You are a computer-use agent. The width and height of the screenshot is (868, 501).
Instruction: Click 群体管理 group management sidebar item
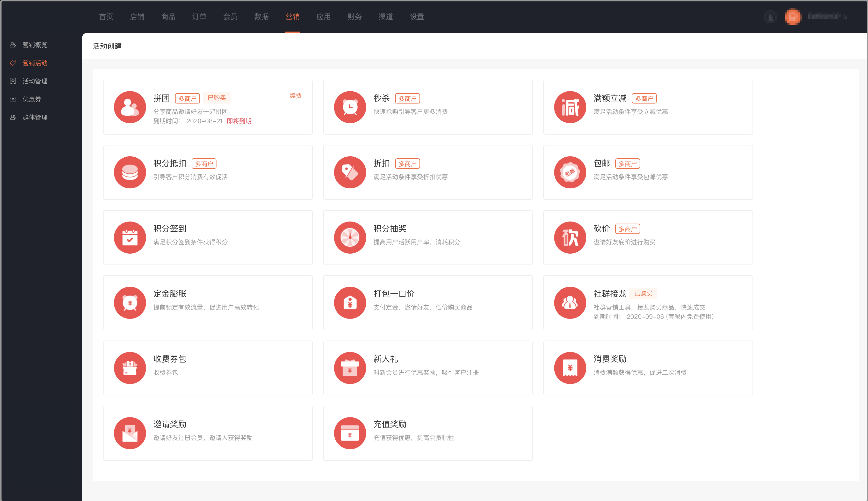pyautogui.click(x=36, y=117)
